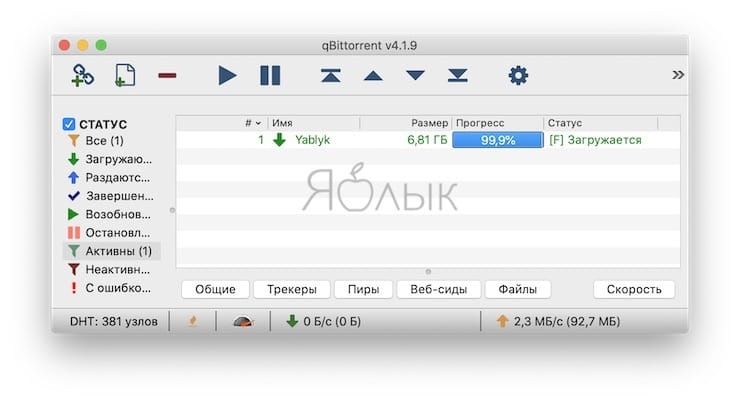Click the [F] Загружается status cell
Image resolution: width=740 pixels, height=401 pixels.
coord(595,140)
